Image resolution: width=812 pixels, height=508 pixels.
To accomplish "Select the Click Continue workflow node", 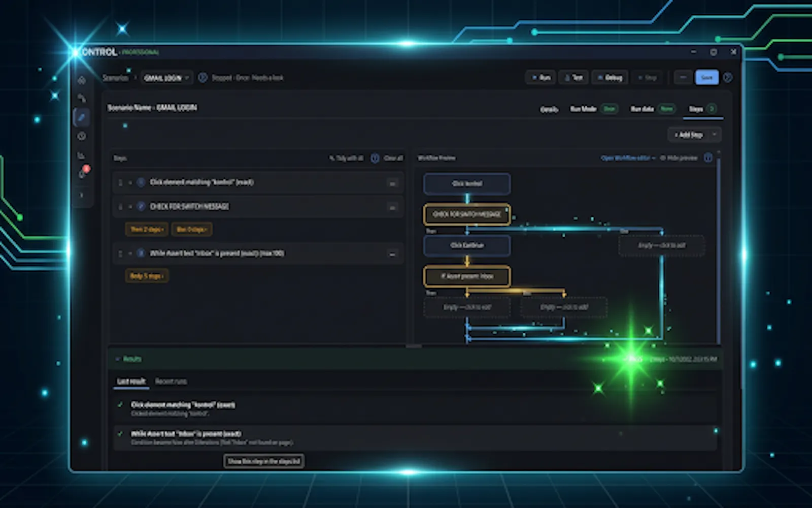I will coord(467,245).
